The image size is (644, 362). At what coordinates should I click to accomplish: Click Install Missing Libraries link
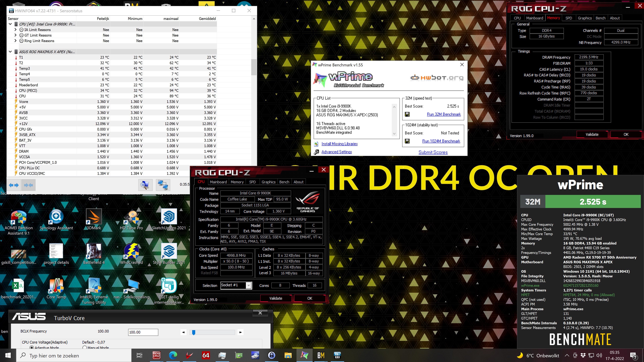(x=339, y=144)
